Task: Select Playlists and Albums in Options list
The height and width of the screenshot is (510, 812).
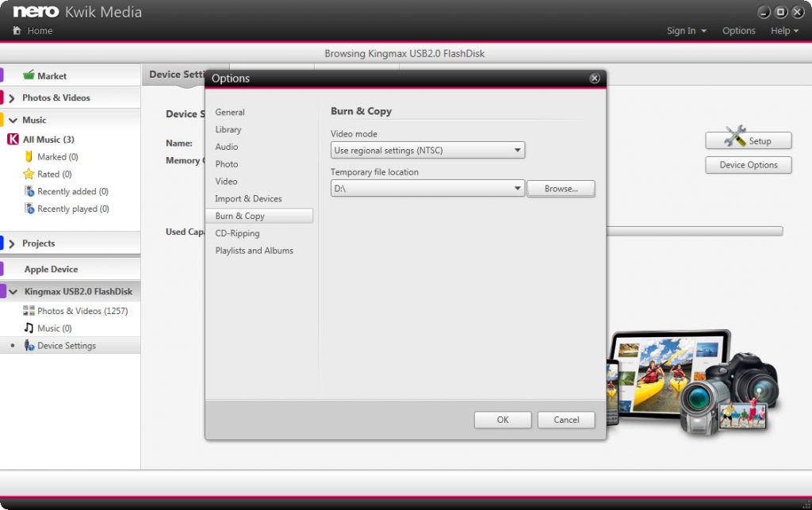Action: (255, 251)
